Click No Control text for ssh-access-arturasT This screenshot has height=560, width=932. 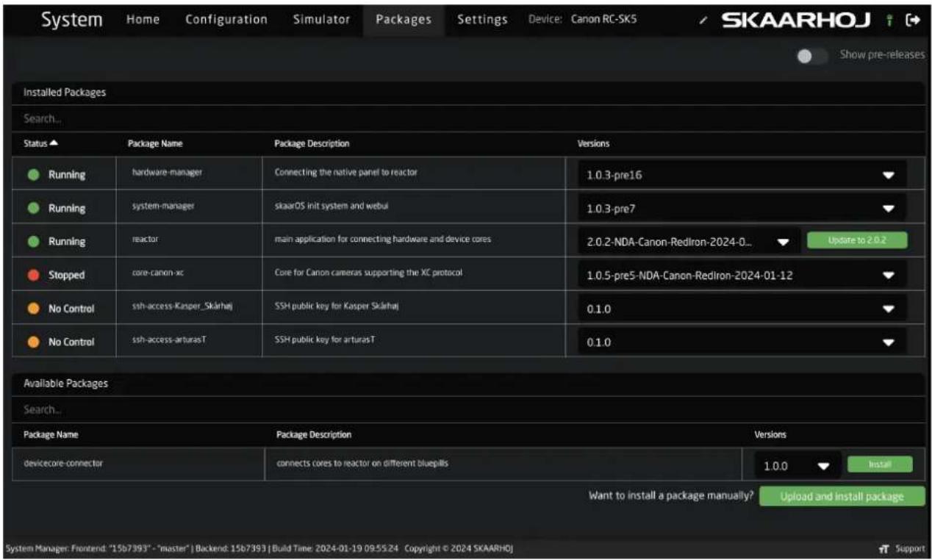point(71,342)
